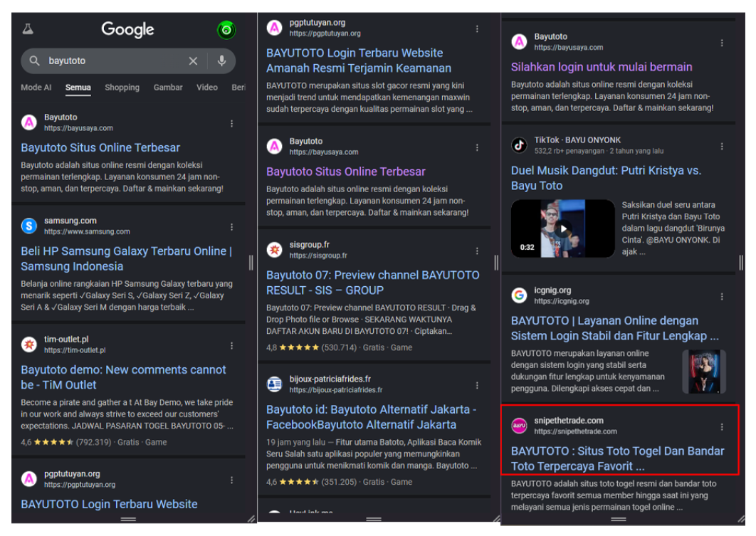
Task: Switch to Gambar tab
Action: tap(168, 88)
